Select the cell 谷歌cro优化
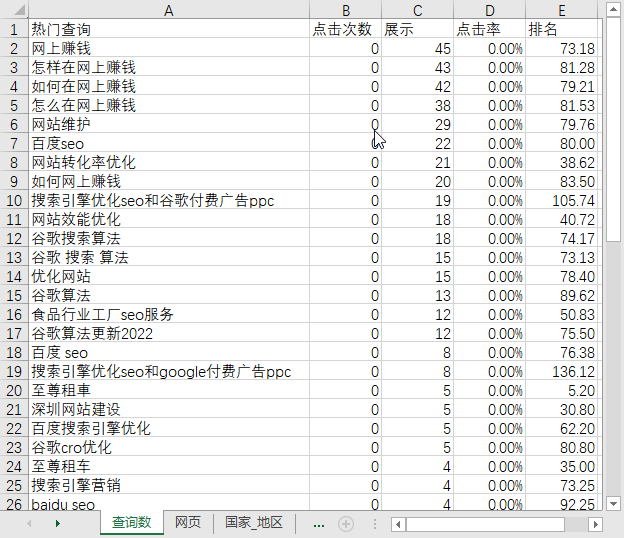The height and width of the screenshot is (538, 624). point(169,447)
